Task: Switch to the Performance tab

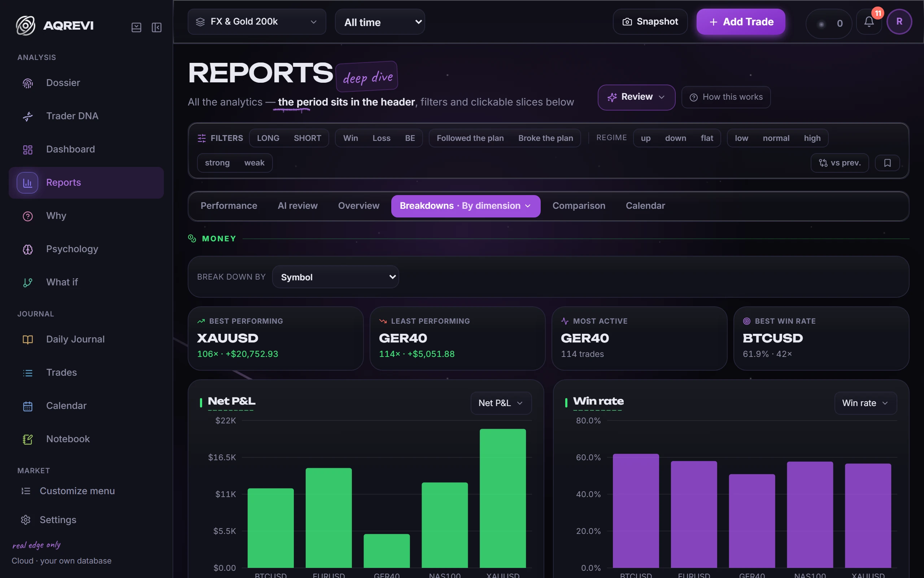Action: click(x=229, y=206)
